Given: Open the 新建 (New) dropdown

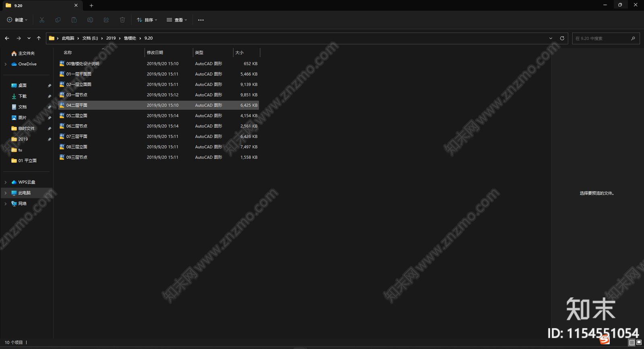Looking at the screenshot, I should pos(17,20).
